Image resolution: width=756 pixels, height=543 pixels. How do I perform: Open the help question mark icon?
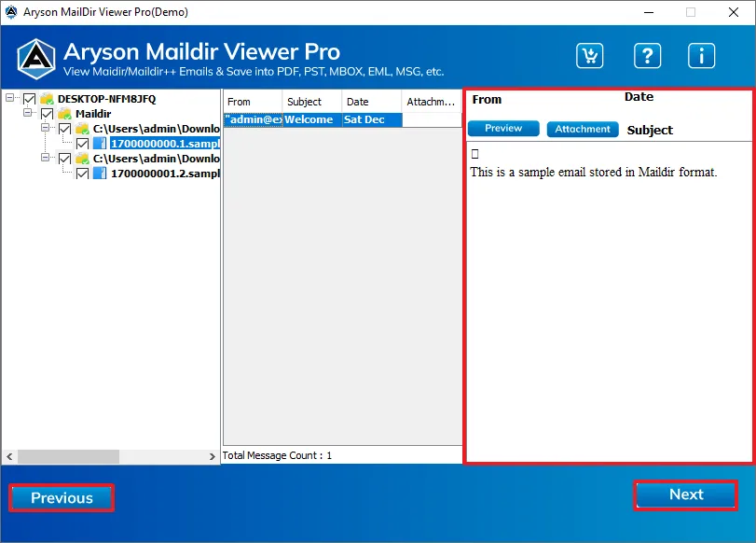click(x=647, y=55)
